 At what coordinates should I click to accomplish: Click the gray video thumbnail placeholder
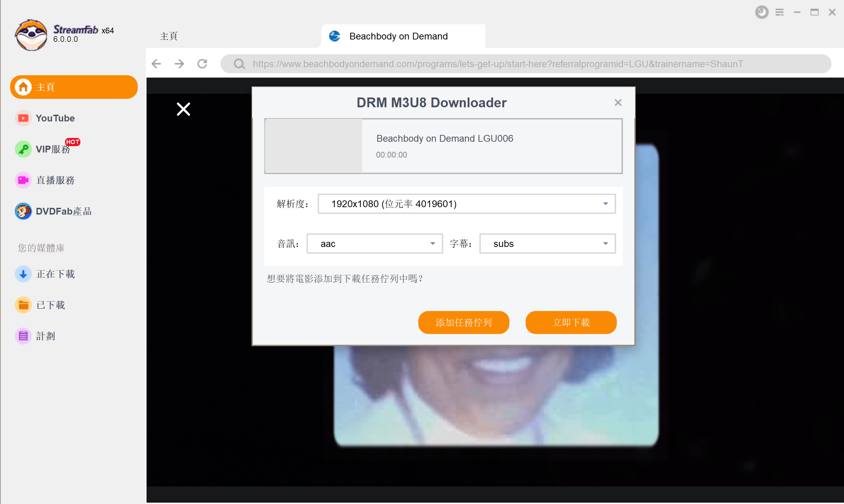pyautogui.click(x=314, y=146)
